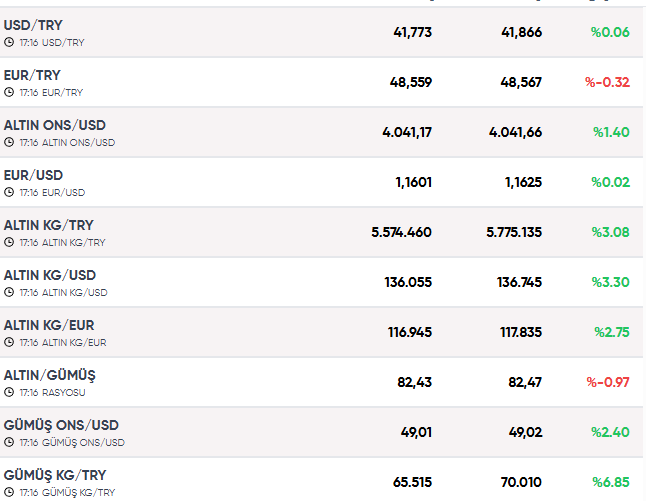The height and width of the screenshot is (501, 646).
Task: Select the GÜMÜŞ ONS/USD heading
Action: [61, 425]
